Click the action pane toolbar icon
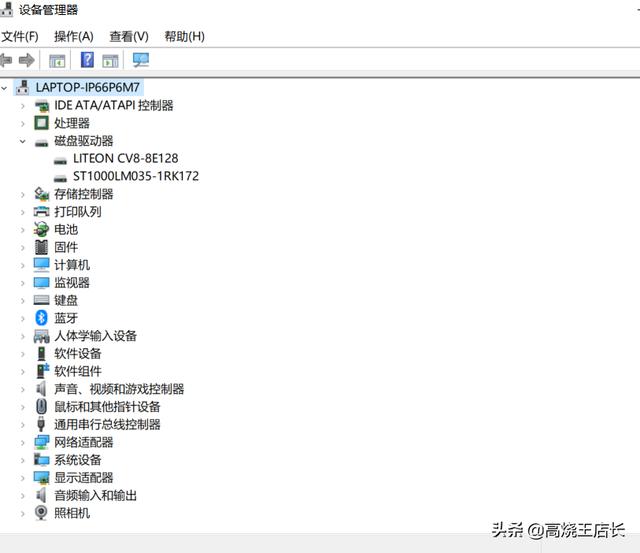The width and height of the screenshot is (640, 553). click(110, 61)
